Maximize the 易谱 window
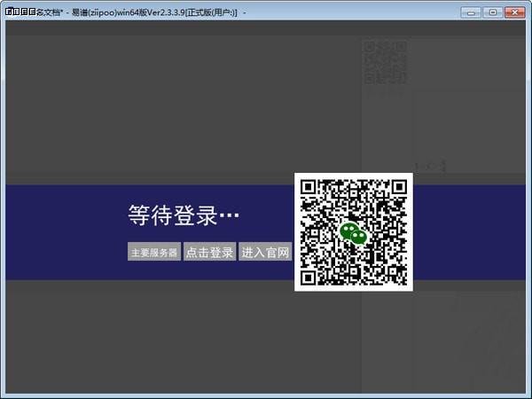This screenshot has width=532, height=399. [x=492, y=12]
